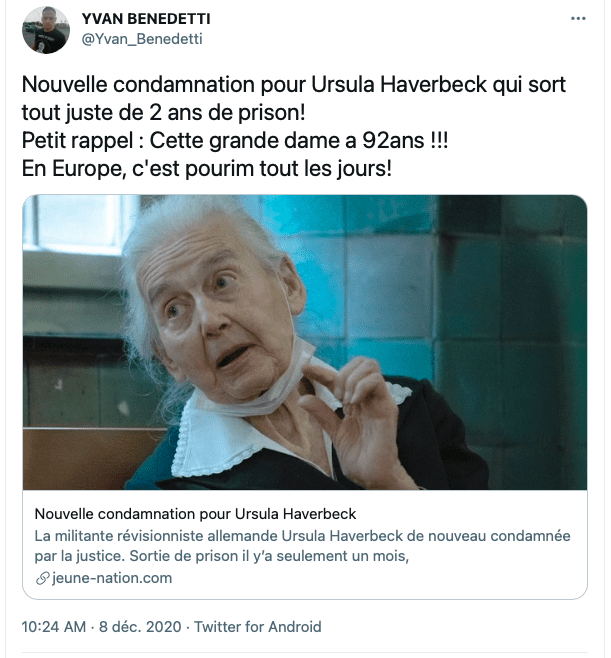Click the 8 déc. 2020 date
This screenshot has height=658, width=611.
tap(140, 627)
